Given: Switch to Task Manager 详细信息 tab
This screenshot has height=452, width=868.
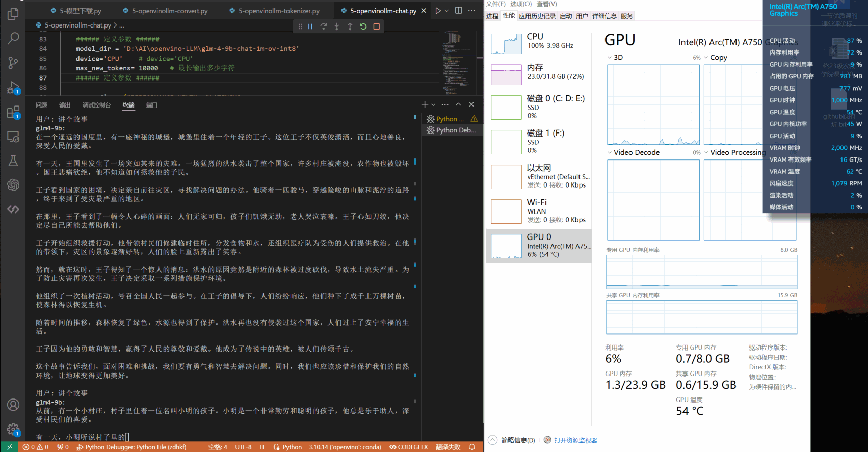Looking at the screenshot, I should point(604,16).
